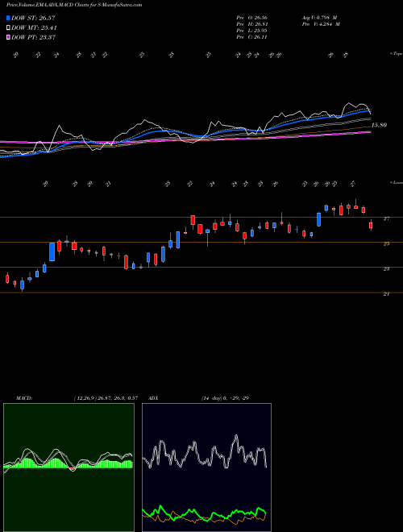Click the blue DOW ST legend swatch
The height and width of the screenshot is (532, 403).
tap(8, 18)
